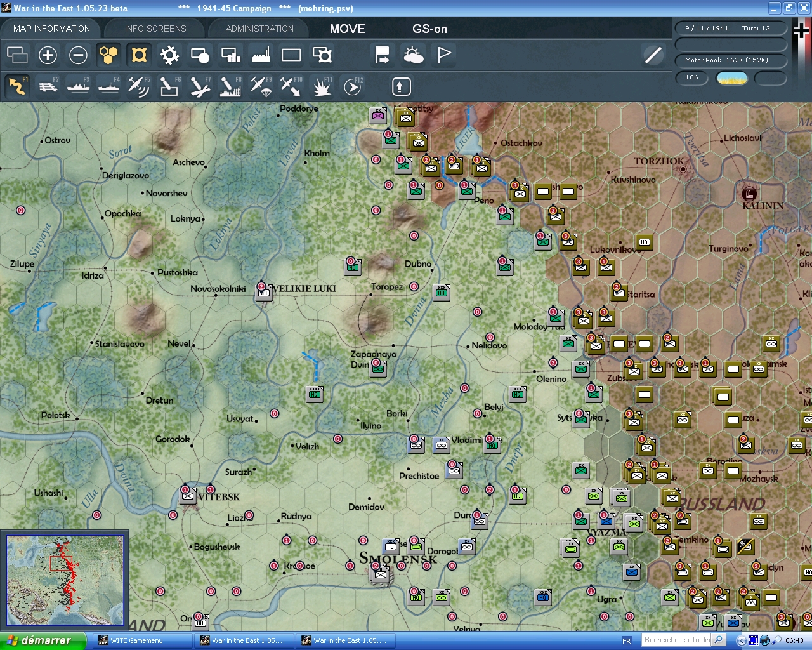Switch to the INFO SCREENS tab
Image resolution: width=812 pixels, height=650 pixels.
[x=155, y=29]
